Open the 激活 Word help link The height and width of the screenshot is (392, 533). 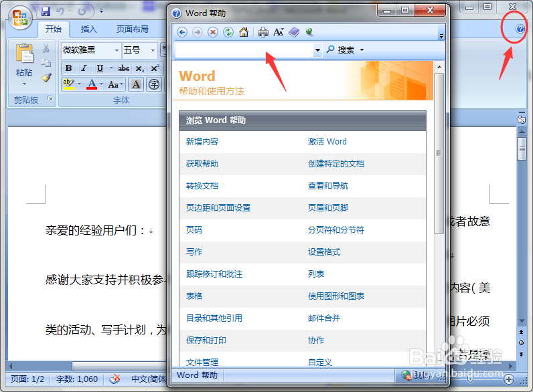tap(327, 142)
